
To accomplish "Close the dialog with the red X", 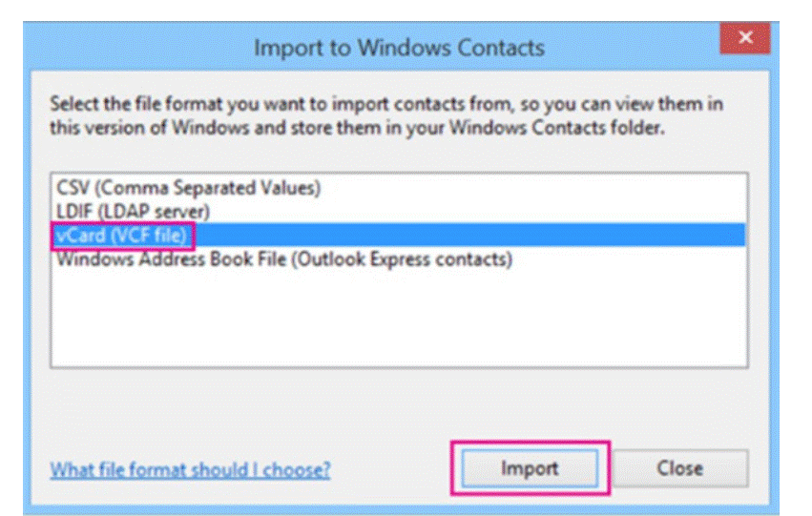I will click(745, 37).
